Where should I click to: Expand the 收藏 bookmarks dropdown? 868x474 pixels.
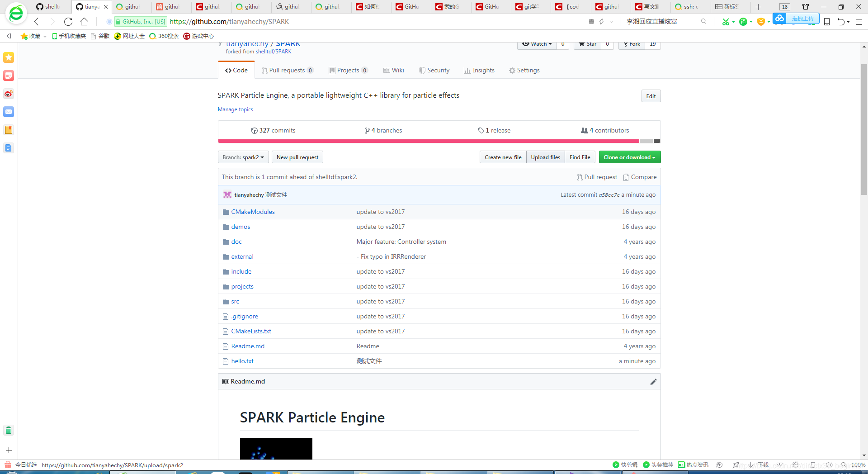pos(45,36)
